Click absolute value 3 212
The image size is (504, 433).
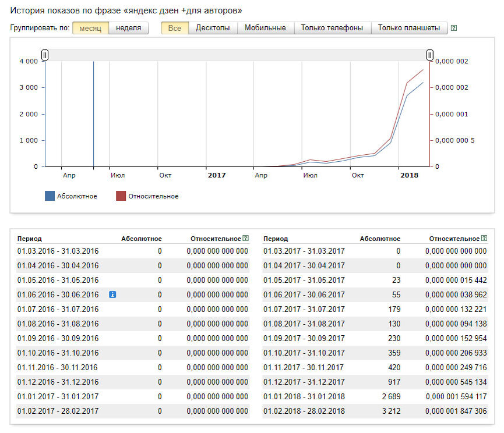[391, 411]
